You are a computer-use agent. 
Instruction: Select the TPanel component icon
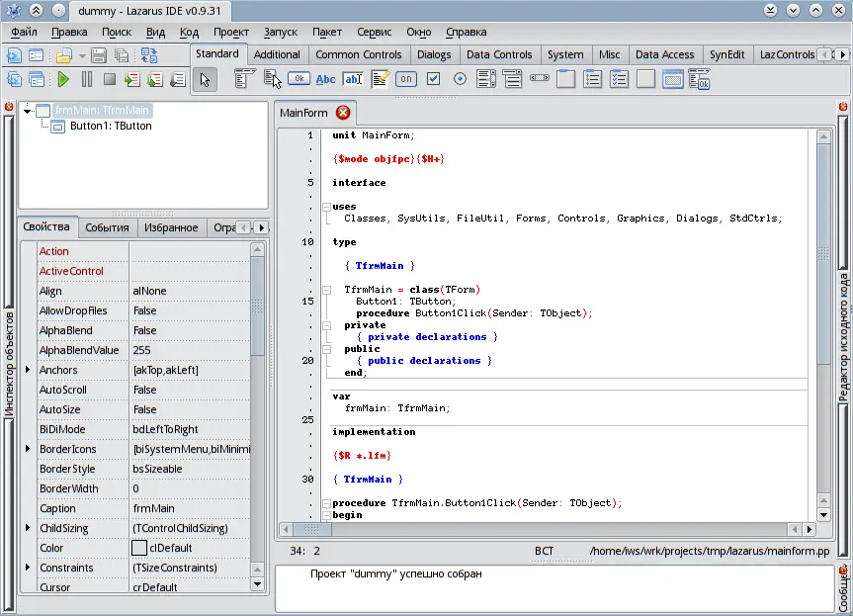[x=645, y=79]
